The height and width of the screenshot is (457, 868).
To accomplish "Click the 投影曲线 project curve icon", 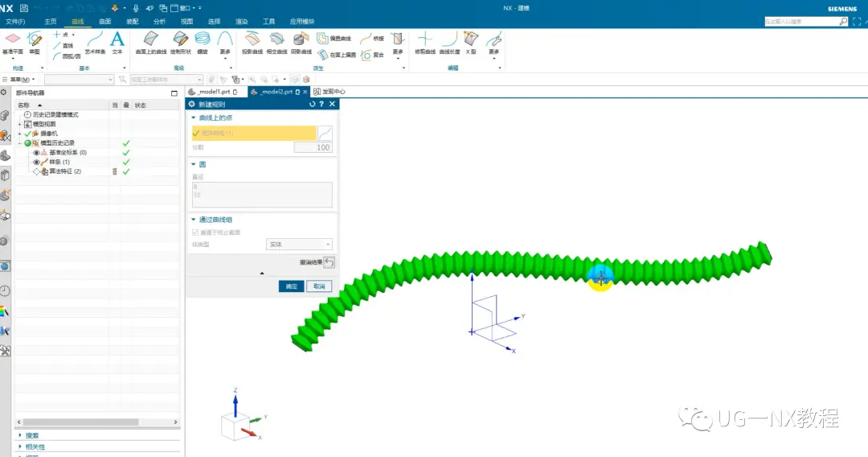I will (x=252, y=39).
